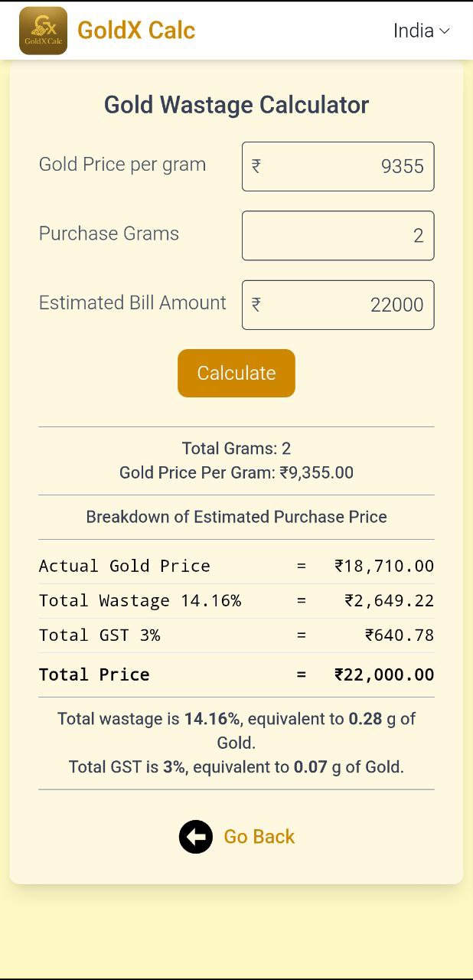Click the Estimated Bill Amount value 22000
Image resolution: width=473 pixels, height=980 pixels.
coord(396,305)
